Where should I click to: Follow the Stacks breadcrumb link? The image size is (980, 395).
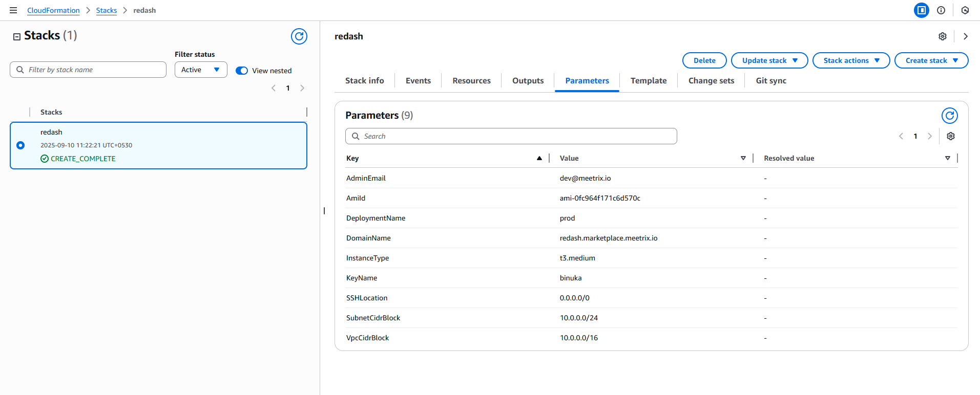coord(107,10)
